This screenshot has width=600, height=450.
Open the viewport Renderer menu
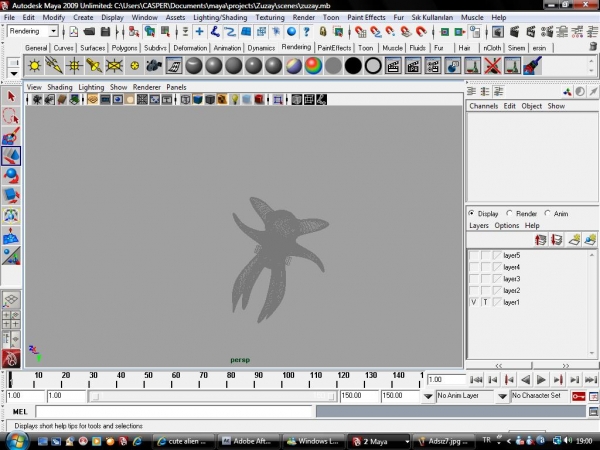147,87
